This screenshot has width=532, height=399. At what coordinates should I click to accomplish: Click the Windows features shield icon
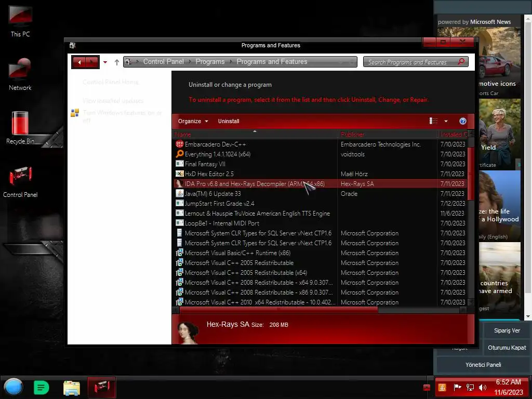[x=75, y=113]
